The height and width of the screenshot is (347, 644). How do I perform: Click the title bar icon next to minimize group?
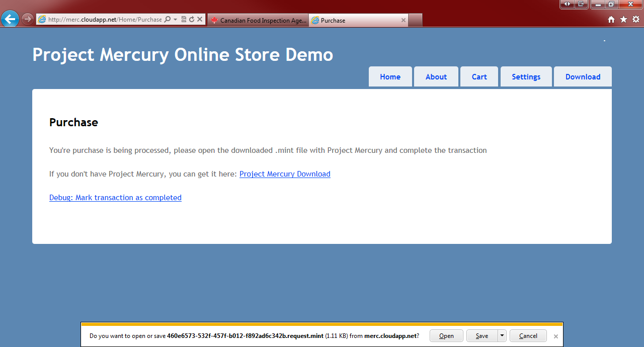pos(581,4)
